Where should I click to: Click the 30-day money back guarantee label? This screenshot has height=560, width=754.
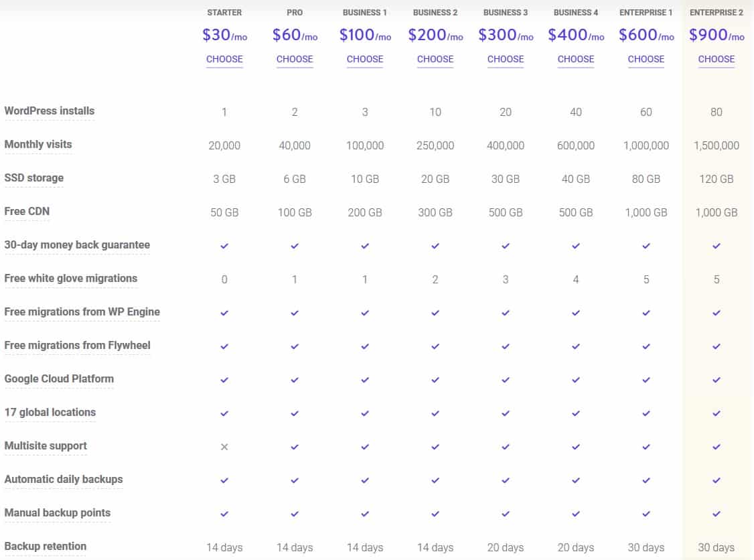(77, 245)
